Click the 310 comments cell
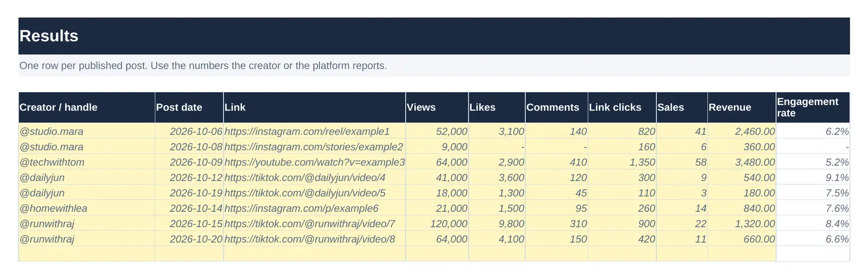The width and height of the screenshot is (868, 279). [557, 224]
